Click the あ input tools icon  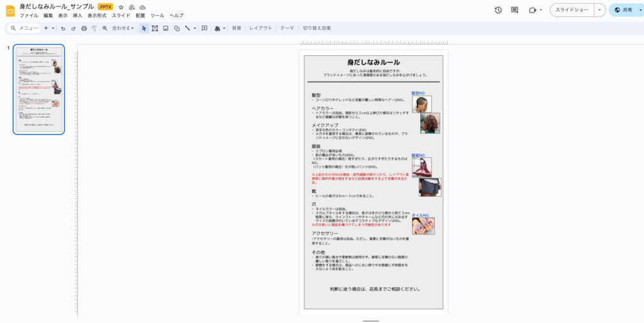(x=217, y=28)
